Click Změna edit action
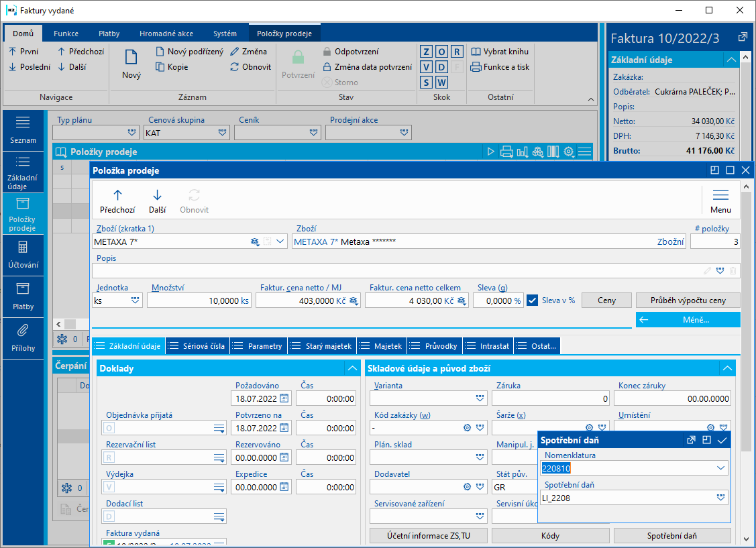756x548 pixels. tap(248, 52)
